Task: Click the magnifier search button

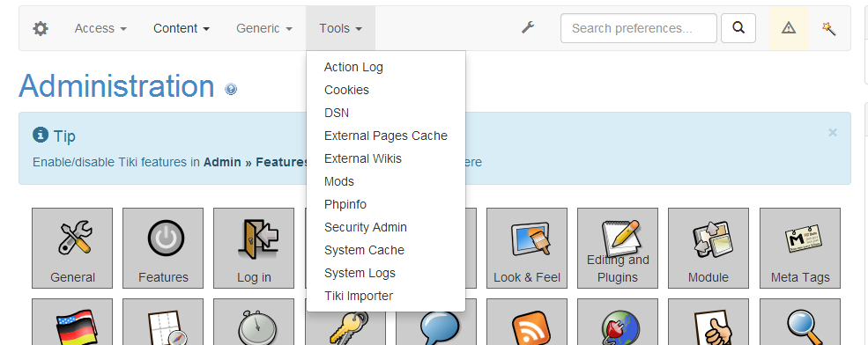Action: (x=738, y=28)
